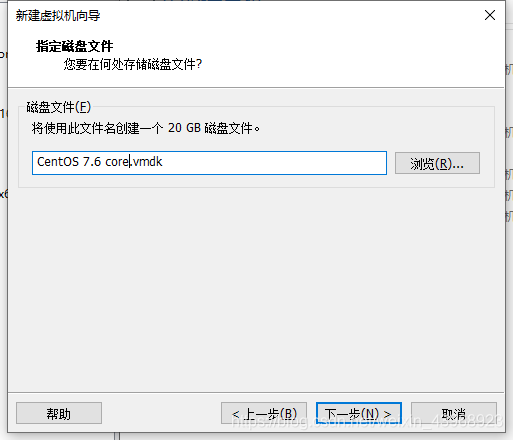This screenshot has height=440, width=513.
Task: Return to previous step with 上一步(B)
Action: coord(264,413)
